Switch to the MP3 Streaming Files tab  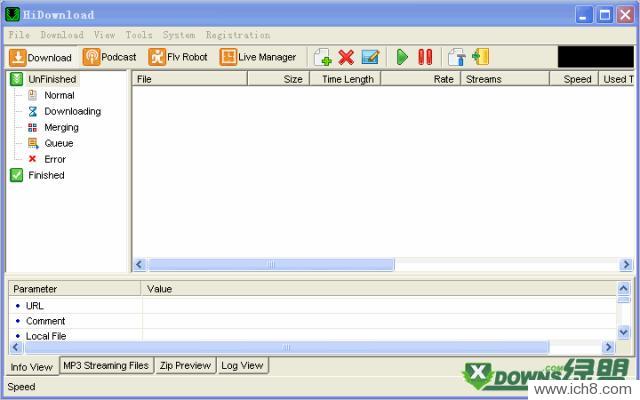point(106,365)
